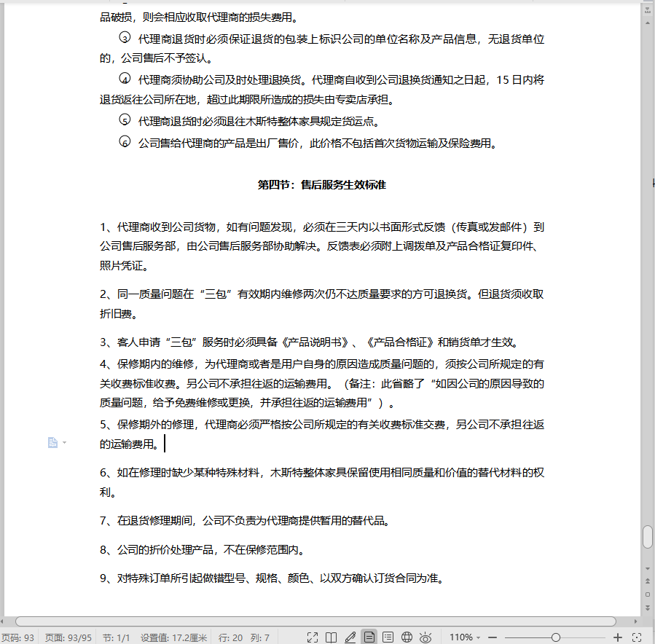Fit page to window using corner icon

point(636,637)
